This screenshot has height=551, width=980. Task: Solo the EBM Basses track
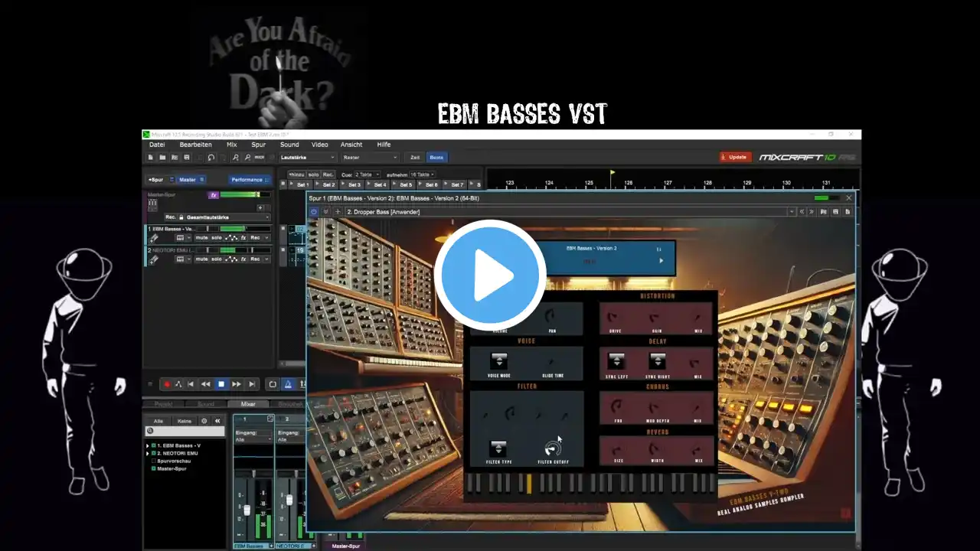pos(217,237)
